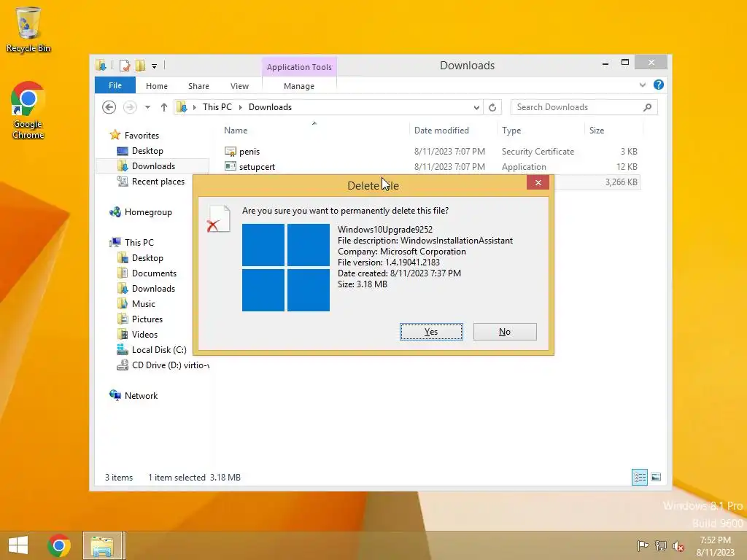Go up one folder level
This screenshot has width=747, height=560.
coord(164,107)
